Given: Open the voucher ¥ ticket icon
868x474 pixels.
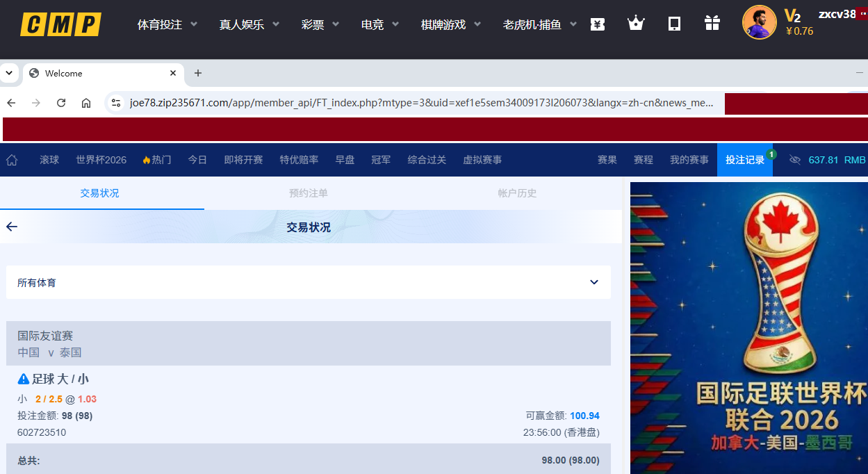Looking at the screenshot, I should click(598, 24).
